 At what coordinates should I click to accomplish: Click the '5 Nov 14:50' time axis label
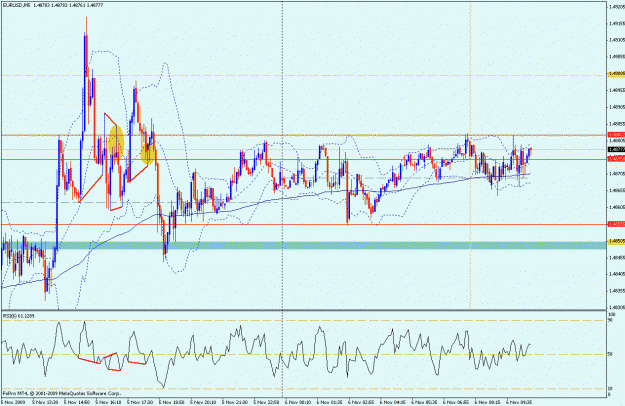click(x=76, y=402)
